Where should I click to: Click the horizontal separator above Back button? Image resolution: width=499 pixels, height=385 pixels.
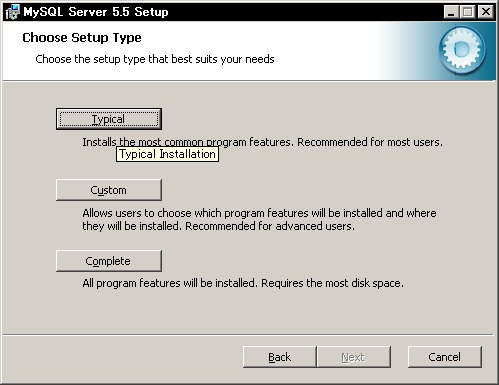point(248,334)
